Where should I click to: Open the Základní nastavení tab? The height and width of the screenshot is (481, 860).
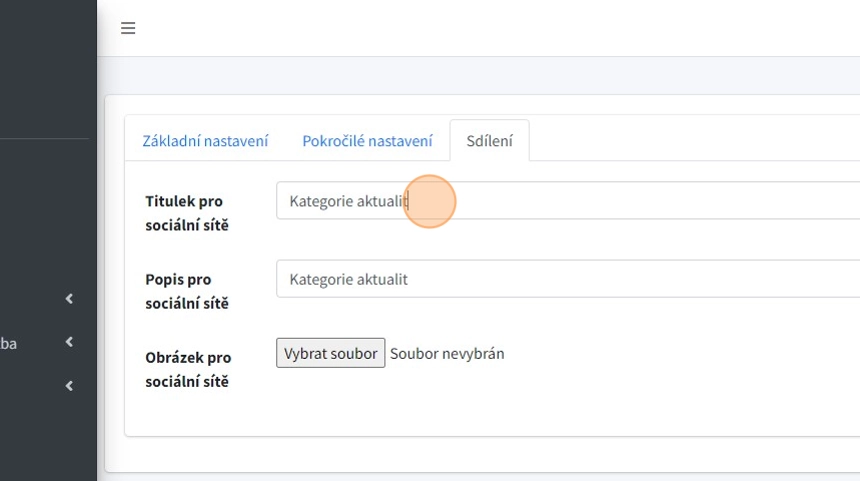(205, 141)
